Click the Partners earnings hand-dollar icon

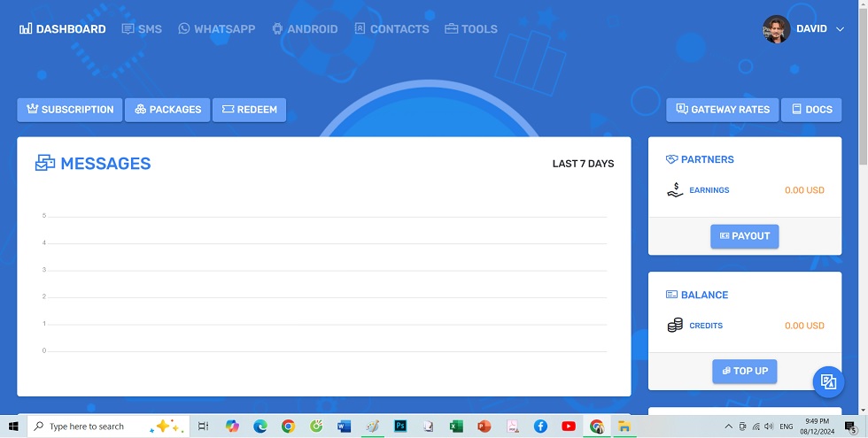pyautogui.click(x=675, y=190)
